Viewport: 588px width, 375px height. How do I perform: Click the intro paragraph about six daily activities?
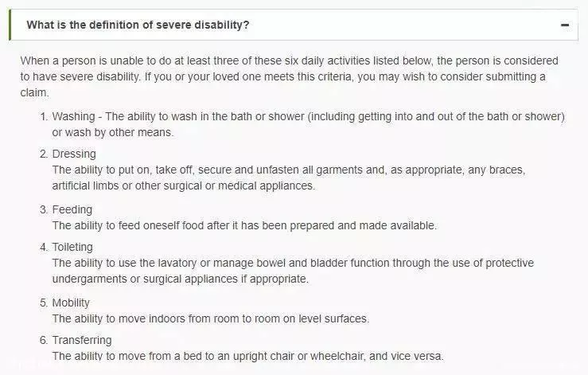click(x=289, y=76)
